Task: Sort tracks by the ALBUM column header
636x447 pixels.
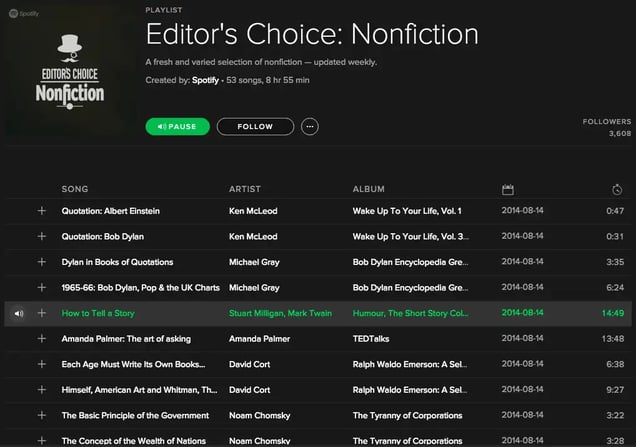Action: pyautogui.click(x=369, y=189)
